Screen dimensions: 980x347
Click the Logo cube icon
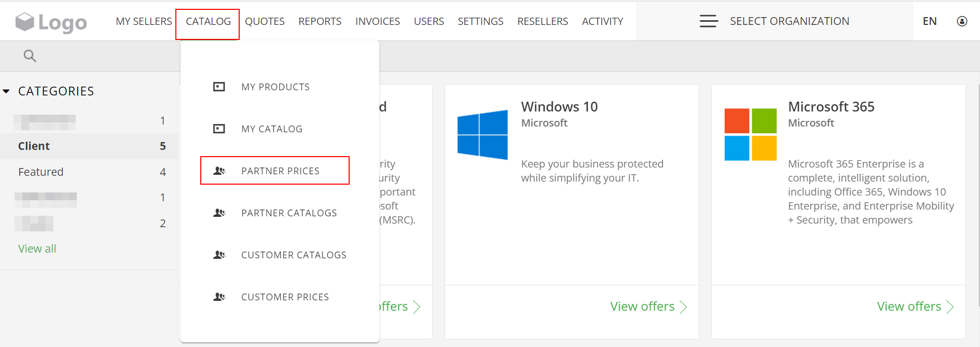pyautogui.click(x=24, y=22)
